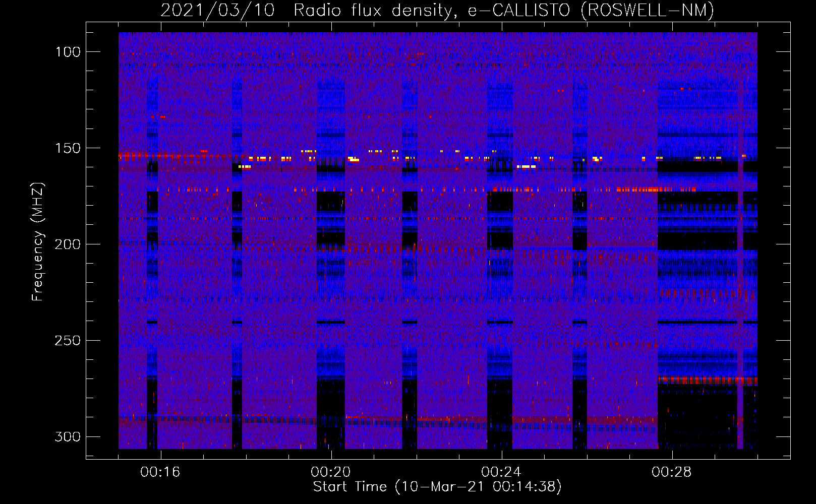Click the plot title '2021/03/10 Radio flux density'
This screenshot has width=816, height=504.
click(x=308, y=11)
